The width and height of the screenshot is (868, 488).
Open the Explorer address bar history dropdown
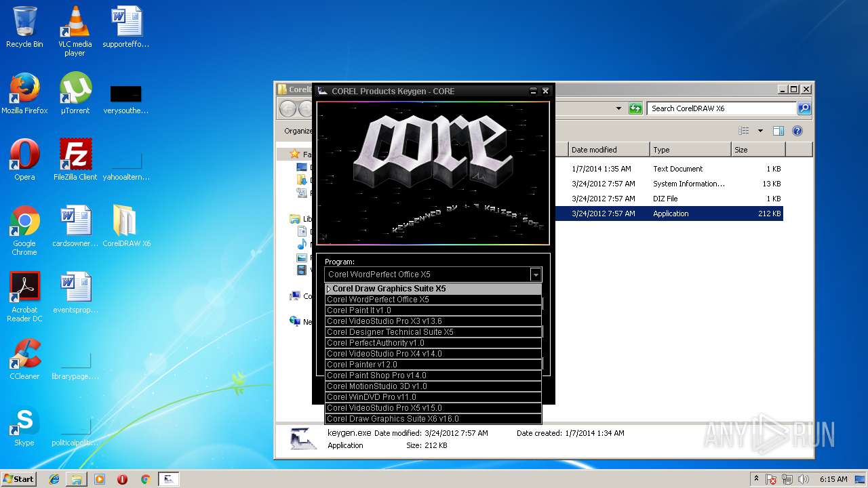pos(618,108)
